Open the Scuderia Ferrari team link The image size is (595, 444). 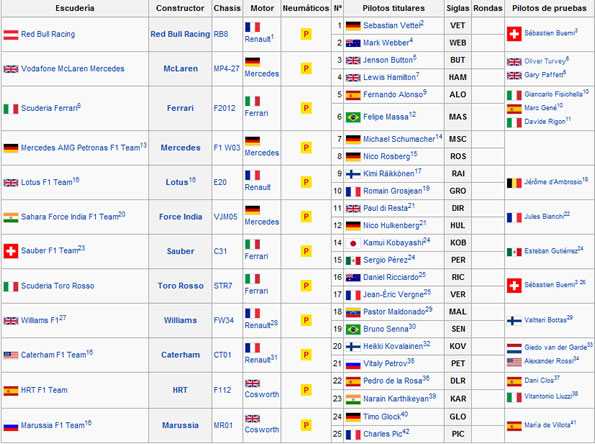coord(49,108)
